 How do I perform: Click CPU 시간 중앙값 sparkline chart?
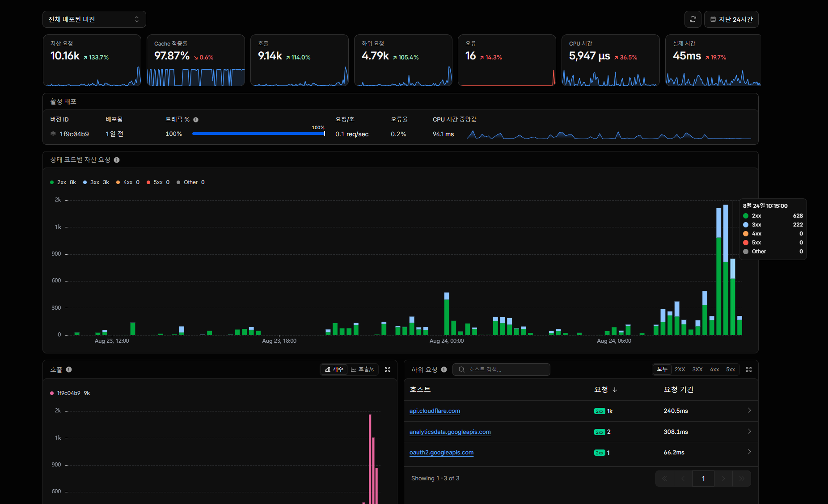tap(609, 134)
